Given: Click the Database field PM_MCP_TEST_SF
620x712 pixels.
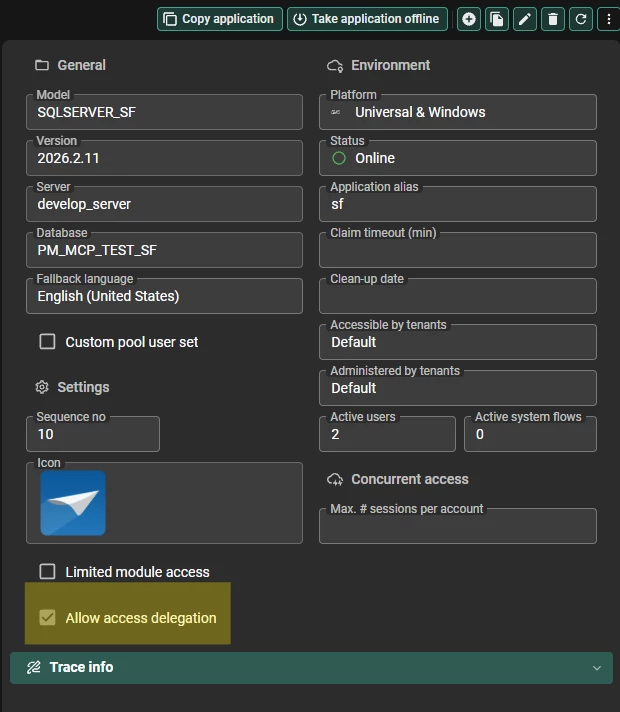Looking at the screenshot, I should (164, 250).
